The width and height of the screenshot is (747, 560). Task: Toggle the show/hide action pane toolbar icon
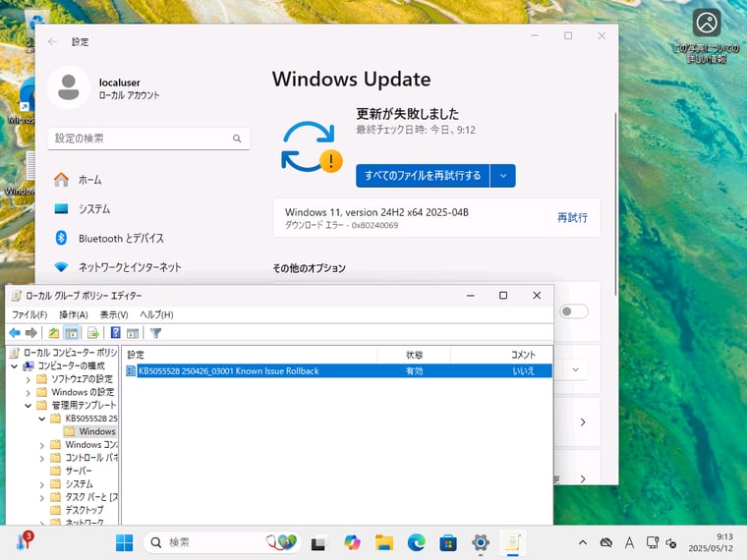(133, 333)
